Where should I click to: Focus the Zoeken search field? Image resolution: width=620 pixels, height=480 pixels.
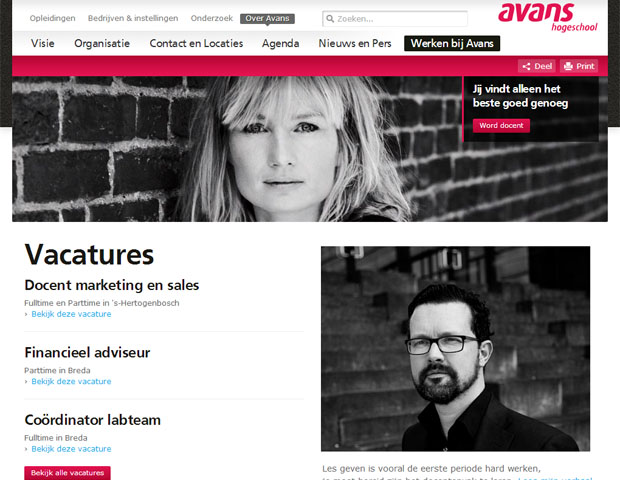coord(395,19)
